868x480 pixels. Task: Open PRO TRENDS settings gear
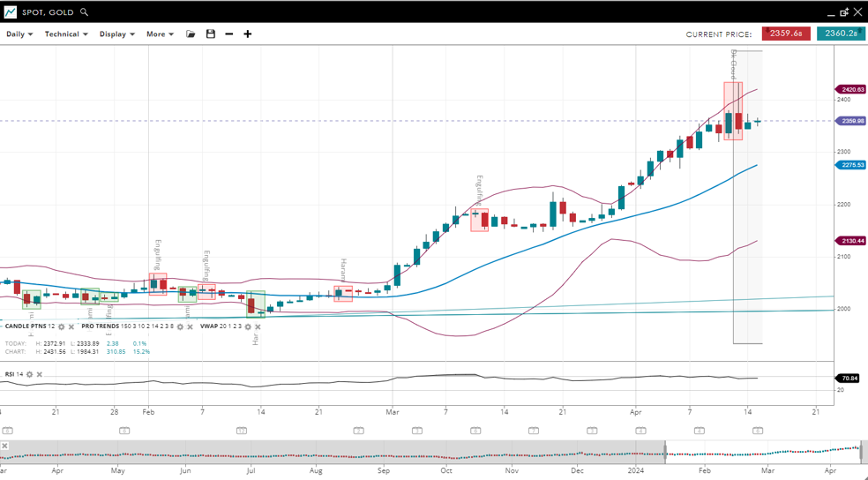180,326
